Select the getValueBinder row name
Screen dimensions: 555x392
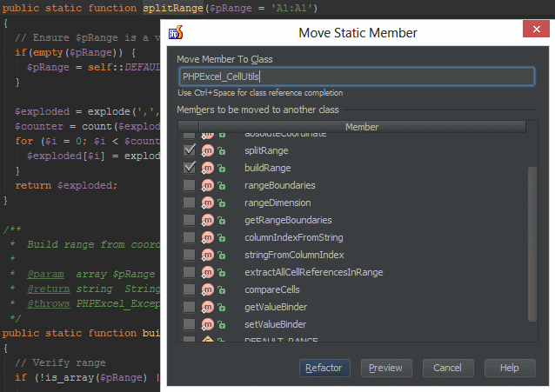[x=276, y=307]
